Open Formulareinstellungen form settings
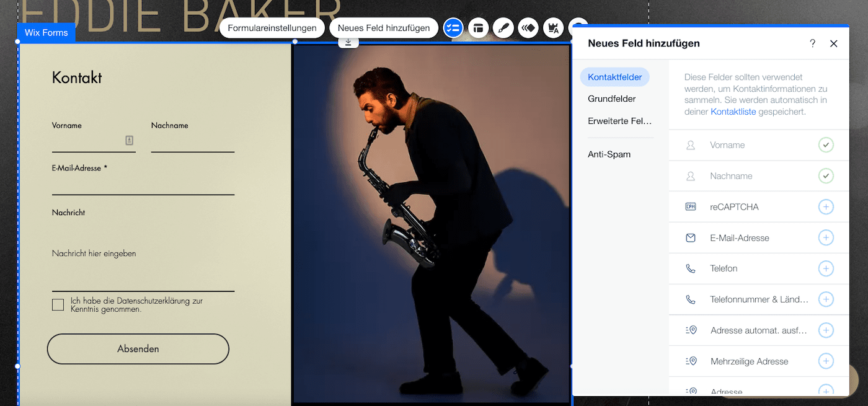 click(272, 28)
